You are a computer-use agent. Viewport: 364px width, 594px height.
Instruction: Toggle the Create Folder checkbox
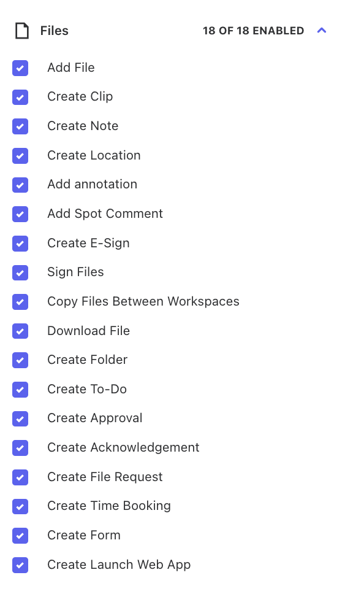tap(20, 360)
